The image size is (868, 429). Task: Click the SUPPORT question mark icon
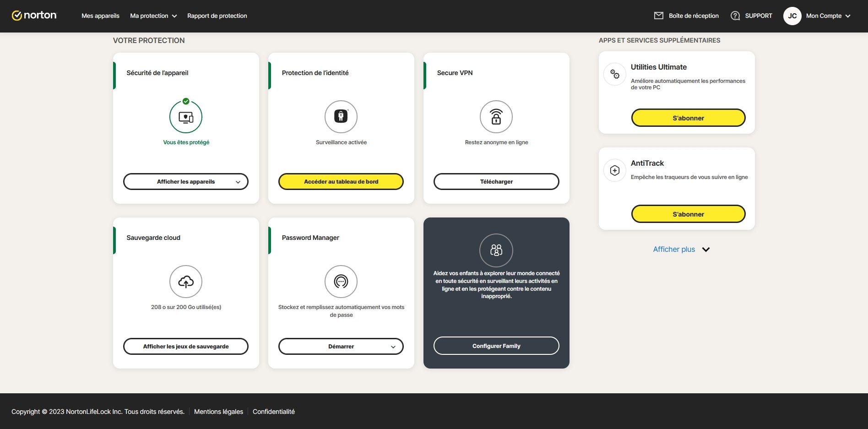pos(735,16)
